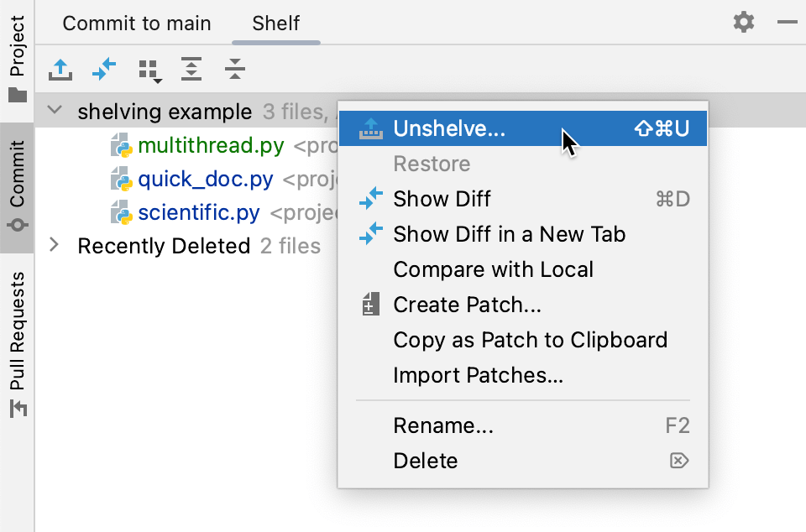Select the Unshelve toolbar icon
The width and height of the screenshot is (806, 532).
[59, 70]
